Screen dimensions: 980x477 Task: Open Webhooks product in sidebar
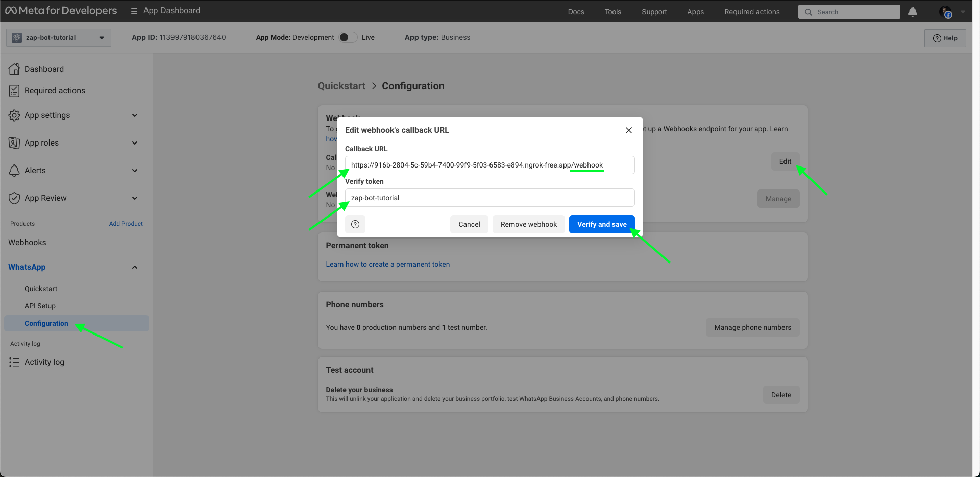[x=27, y=243]
